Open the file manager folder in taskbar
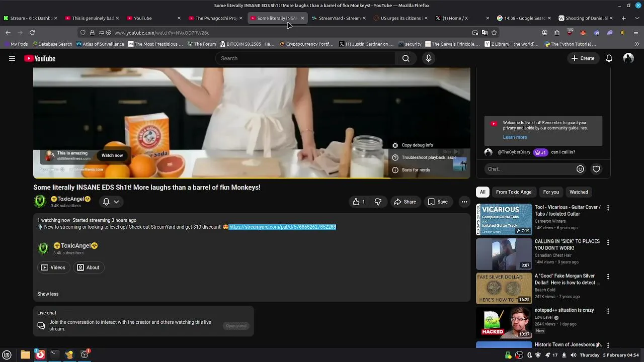 tap(25, 354)
